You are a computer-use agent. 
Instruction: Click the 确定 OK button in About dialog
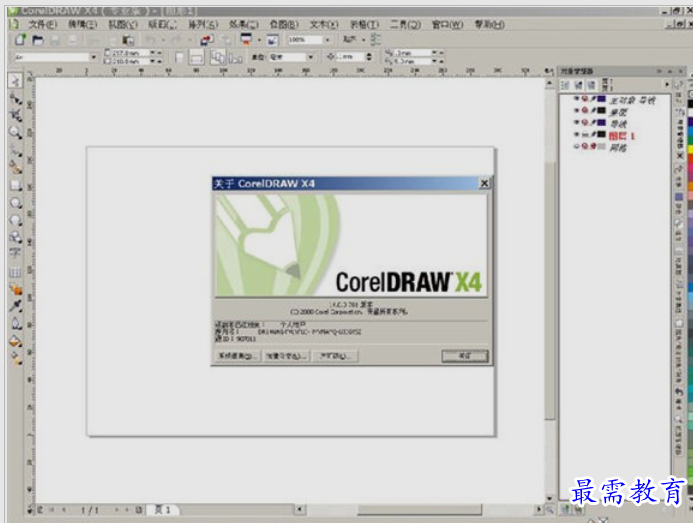[465, 356]
